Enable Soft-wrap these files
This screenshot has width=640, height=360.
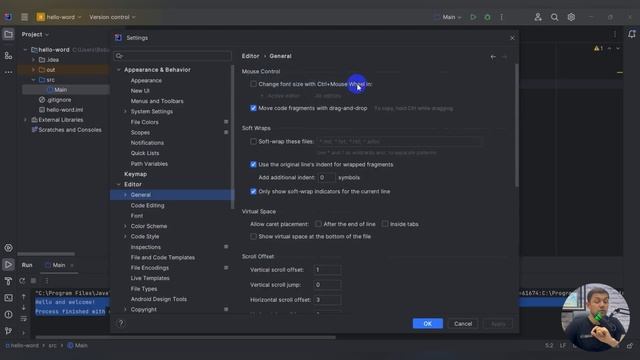click(x=253, y=142)
